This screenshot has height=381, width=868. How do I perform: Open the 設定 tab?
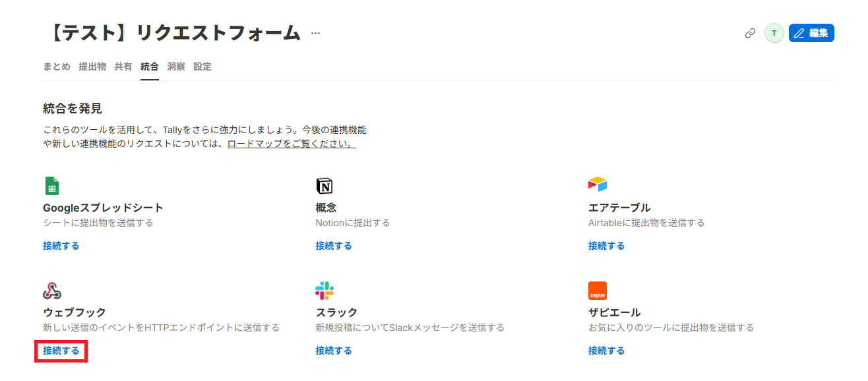click(x=202, y=67)
